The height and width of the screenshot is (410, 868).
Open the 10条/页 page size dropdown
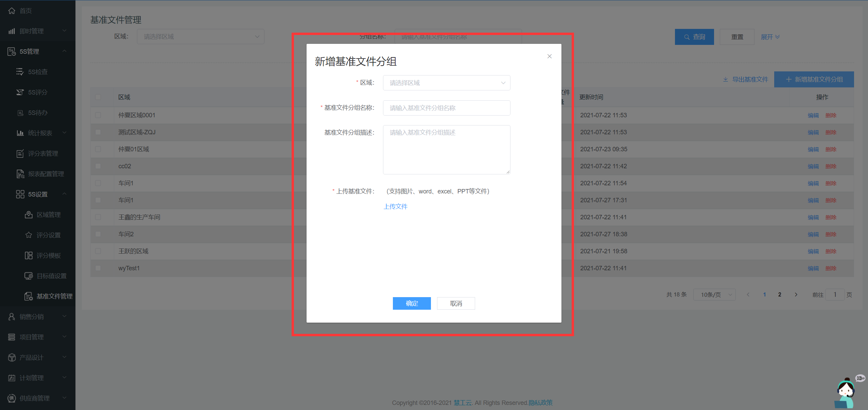point(714,295)
